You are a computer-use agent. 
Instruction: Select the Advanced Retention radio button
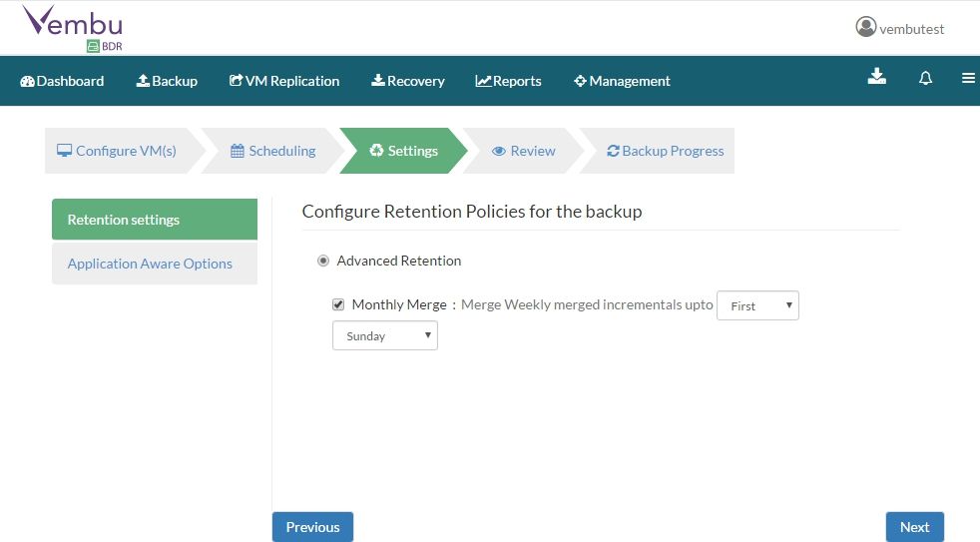(323, 261)
